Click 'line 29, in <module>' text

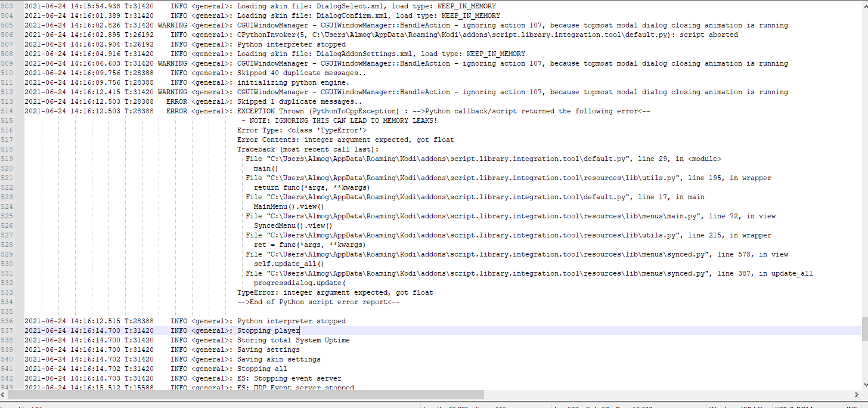tap(680, 159)
